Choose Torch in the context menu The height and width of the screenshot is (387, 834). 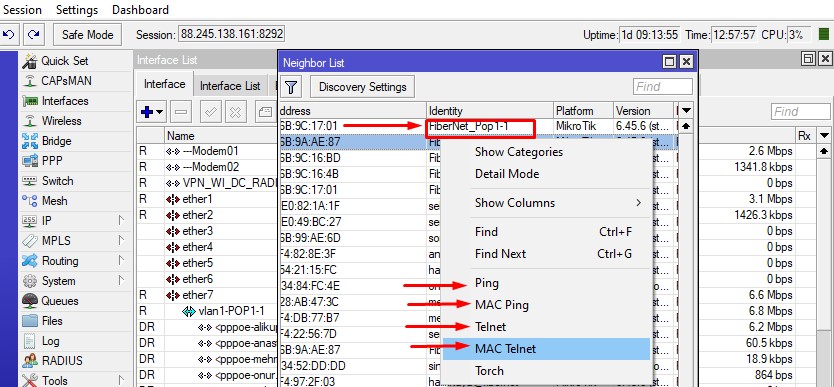546,371
